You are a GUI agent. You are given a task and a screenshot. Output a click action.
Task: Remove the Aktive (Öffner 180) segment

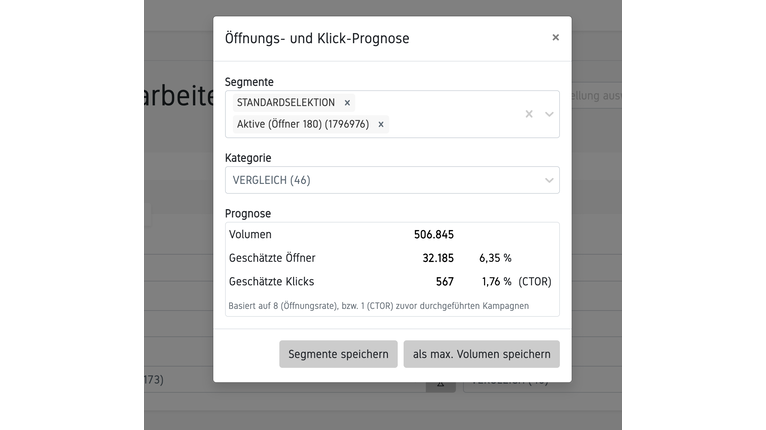coord(381,125)
